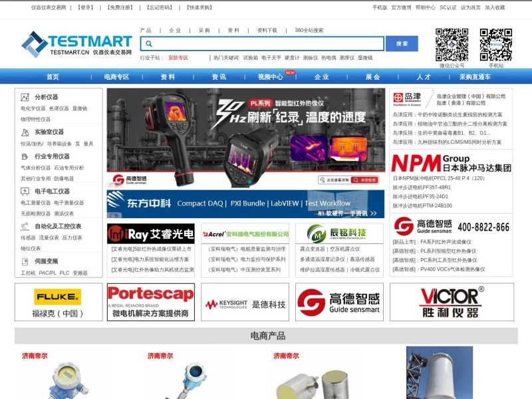Open the 东方中科 Compact DAQ banner
Screen dimensions: 532x399
point(245,204)
